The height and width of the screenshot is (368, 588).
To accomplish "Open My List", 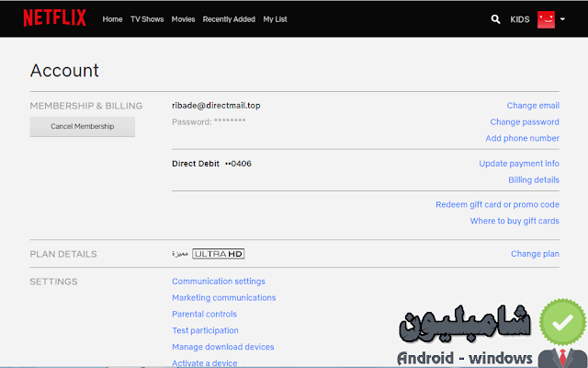I will 275,19.
